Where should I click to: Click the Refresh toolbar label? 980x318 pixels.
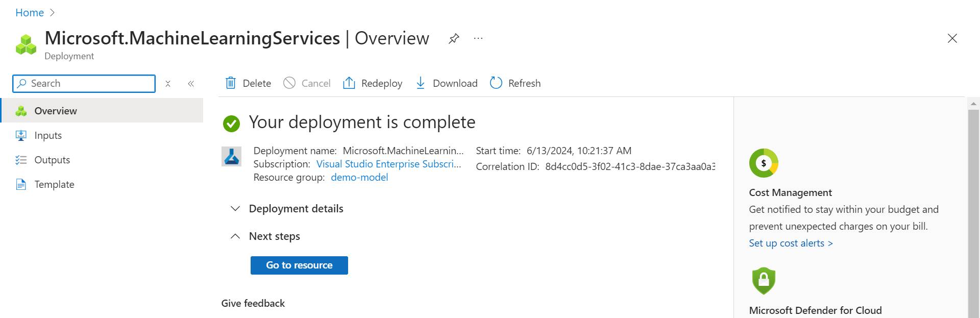(x=524, y=83)
